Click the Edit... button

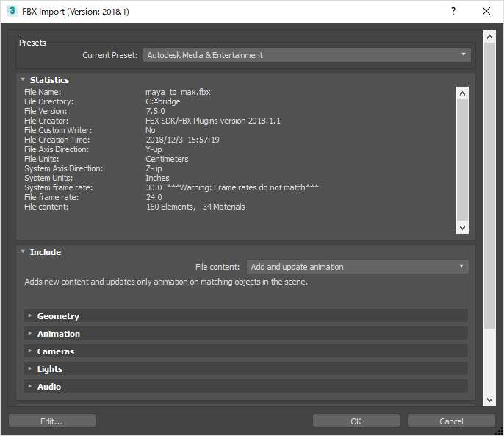[52, 421]
